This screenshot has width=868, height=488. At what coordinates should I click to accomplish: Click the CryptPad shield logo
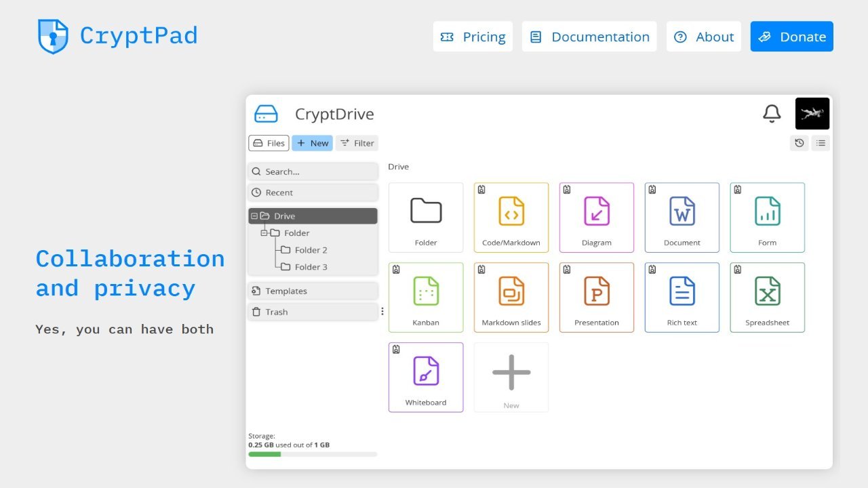(53, 36)
